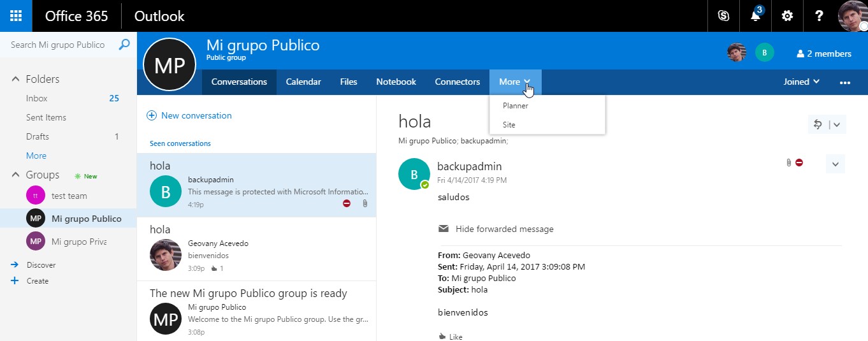The width and height of the screenshot is (868, 341).
Task: Focus the Search Mi grupo Publico field
Action: (x=59, y=45)
